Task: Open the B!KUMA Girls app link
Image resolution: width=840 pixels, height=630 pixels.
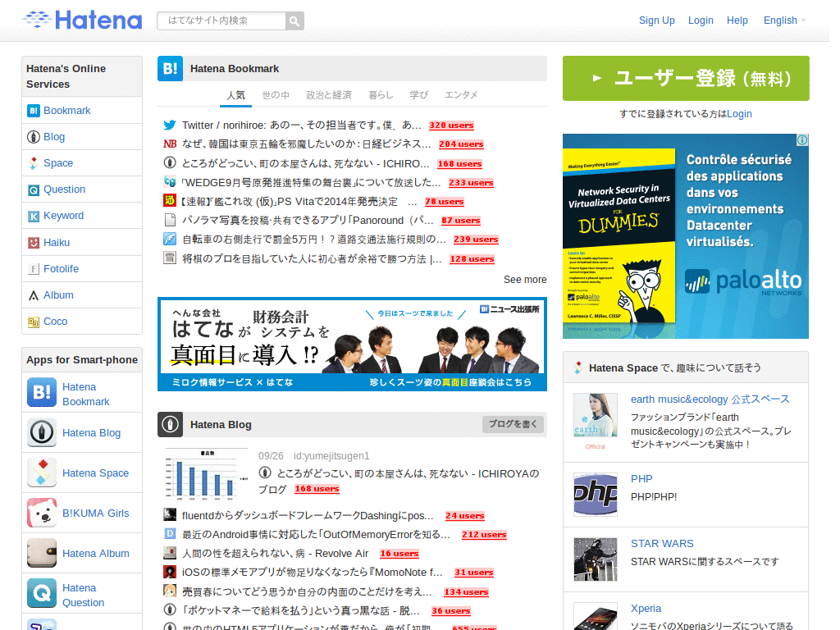Action: pos(95,513)
